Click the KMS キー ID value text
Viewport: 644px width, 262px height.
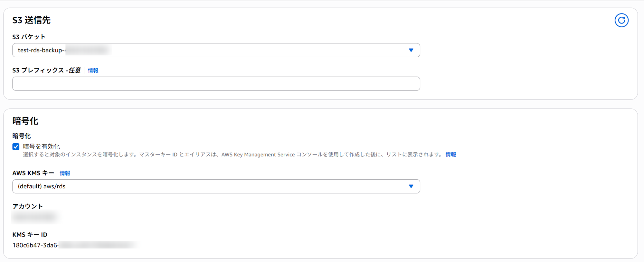click(35, 245)
